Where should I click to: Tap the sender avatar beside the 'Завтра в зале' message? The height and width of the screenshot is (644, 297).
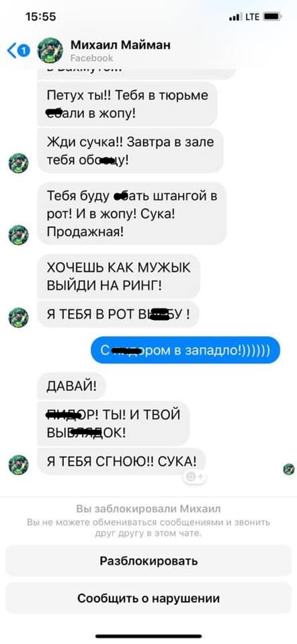pos(19,163)
